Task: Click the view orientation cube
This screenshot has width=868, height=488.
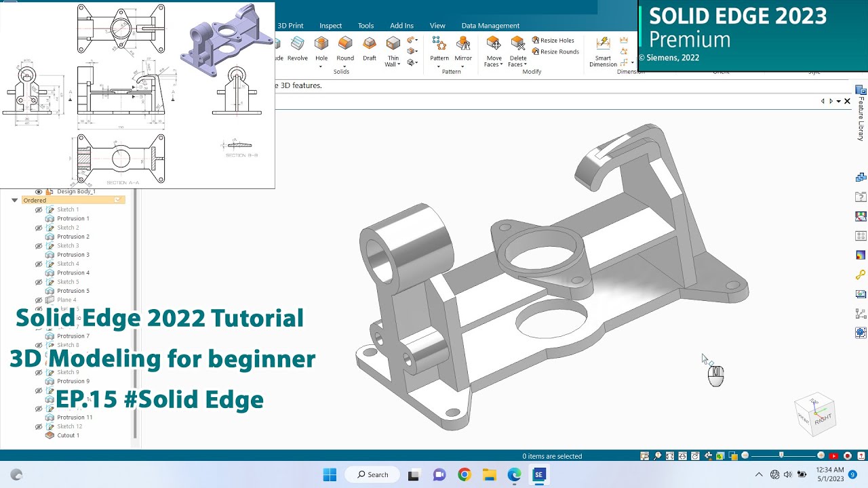Action: pyautogui.click(x=816, y=413)
